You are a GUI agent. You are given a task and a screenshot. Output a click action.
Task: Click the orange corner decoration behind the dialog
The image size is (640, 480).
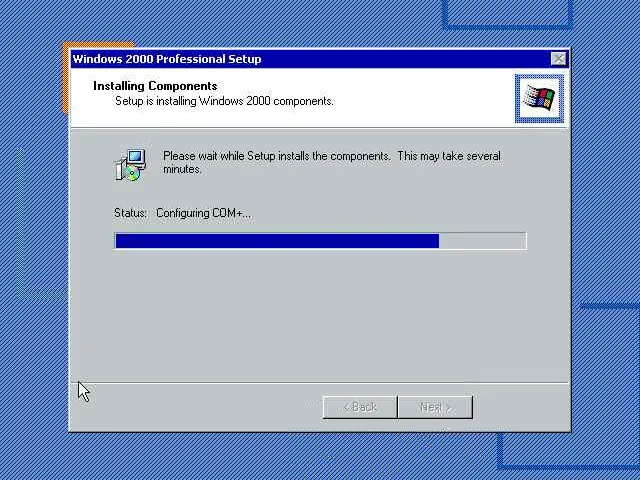pyautogui.click(x=65, y=78)
